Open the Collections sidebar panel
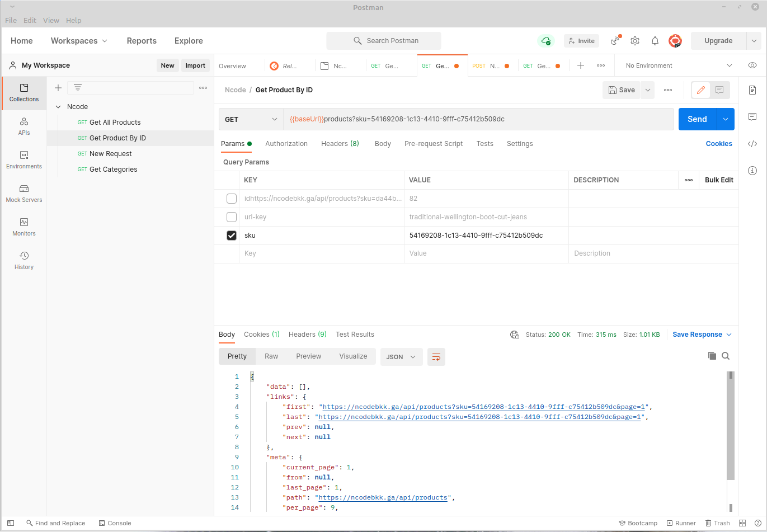Image resolution: width=767 pixels, height=532 pixels. click(x=24, y=93)
